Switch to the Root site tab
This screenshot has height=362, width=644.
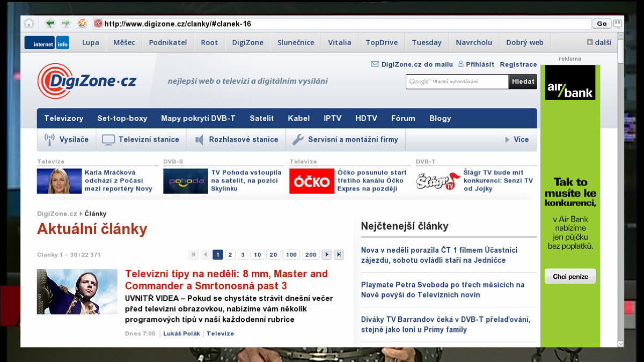(x=209, y=42)
